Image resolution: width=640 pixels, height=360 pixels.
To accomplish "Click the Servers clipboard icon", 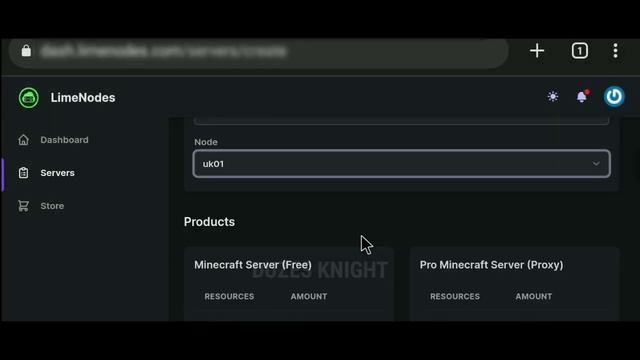I will [24, 173].
